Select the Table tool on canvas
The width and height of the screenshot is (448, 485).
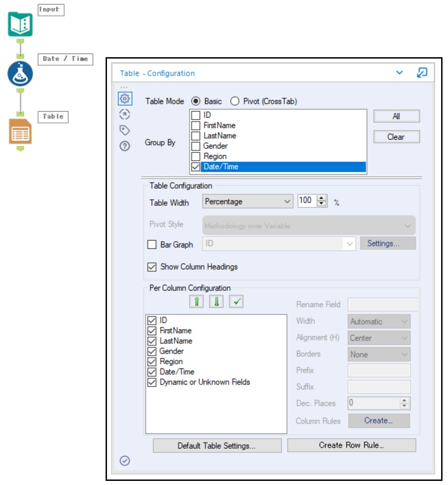click(20, 131)
